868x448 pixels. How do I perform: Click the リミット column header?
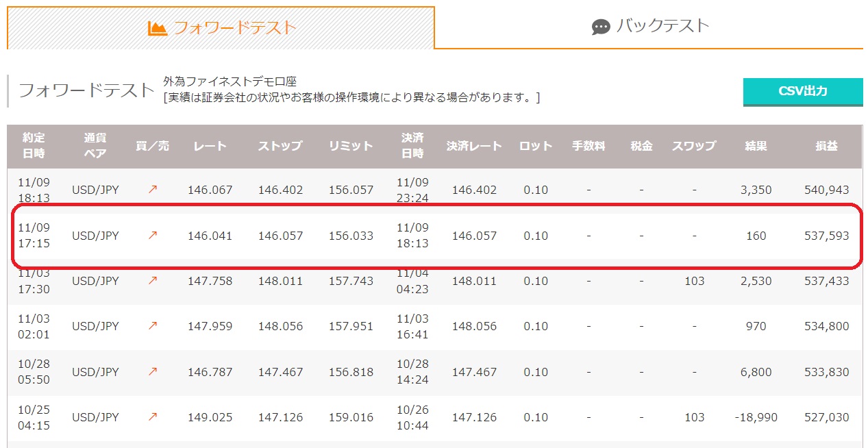pos(351,146)
